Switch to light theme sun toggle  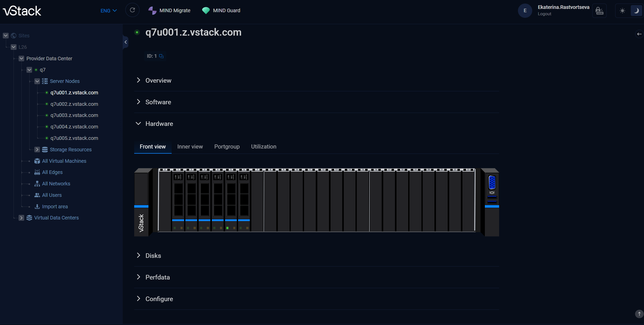tap(622, 11)
